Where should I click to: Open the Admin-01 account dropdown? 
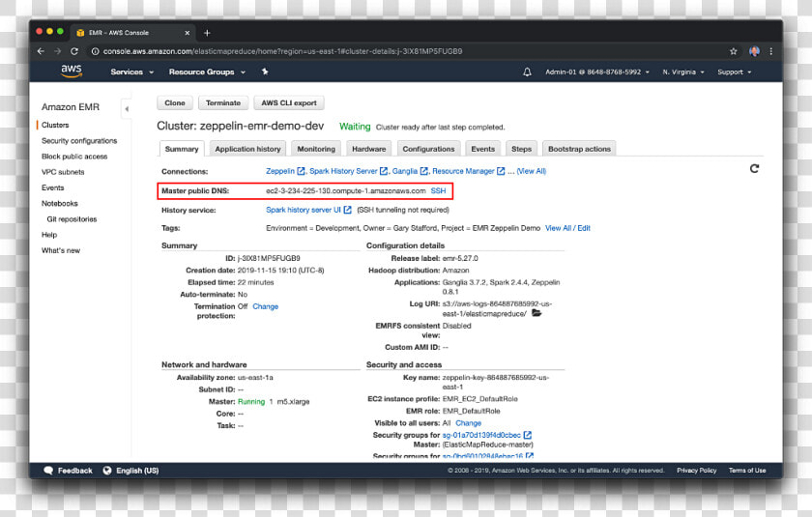point(597,72)
